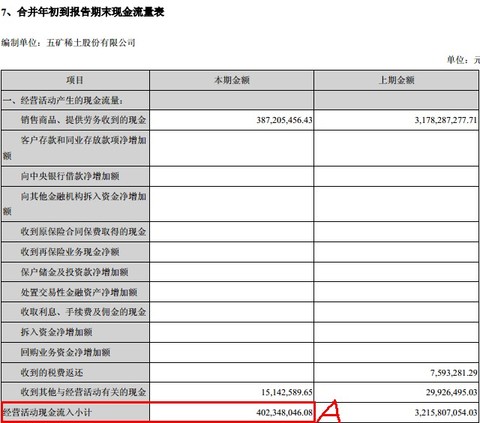Click the label 收到再保险业务现金净额
This screenshot has width=480, height=423.
pyautogui.click(x=70, y=252)
